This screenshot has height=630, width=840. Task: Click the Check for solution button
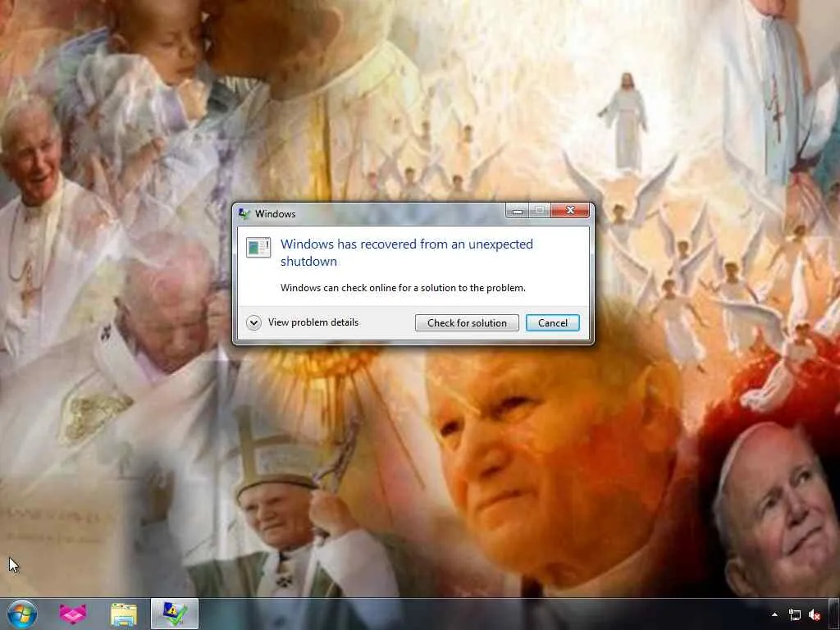coord(467,322)
